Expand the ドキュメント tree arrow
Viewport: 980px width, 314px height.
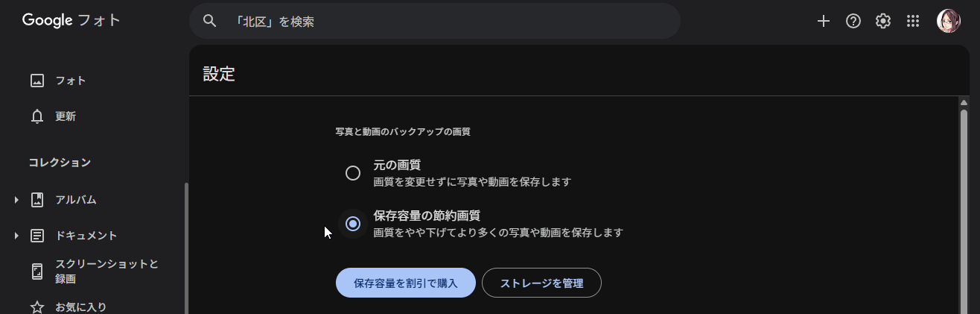tap(16, 236)
